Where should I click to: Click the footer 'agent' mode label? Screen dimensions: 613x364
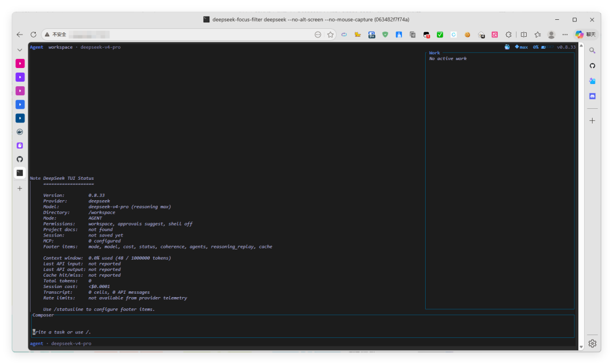click(36, 344)
